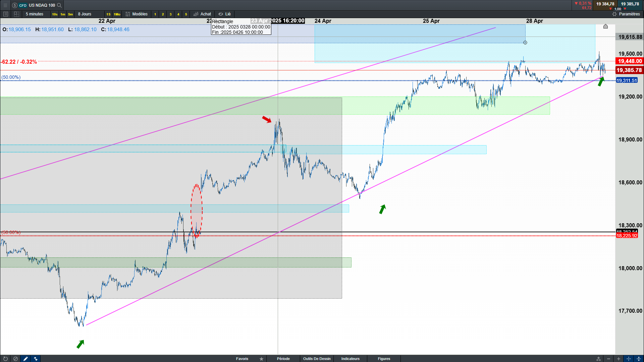Click the multi-chart grid layout icon

(x=16, y=14)
